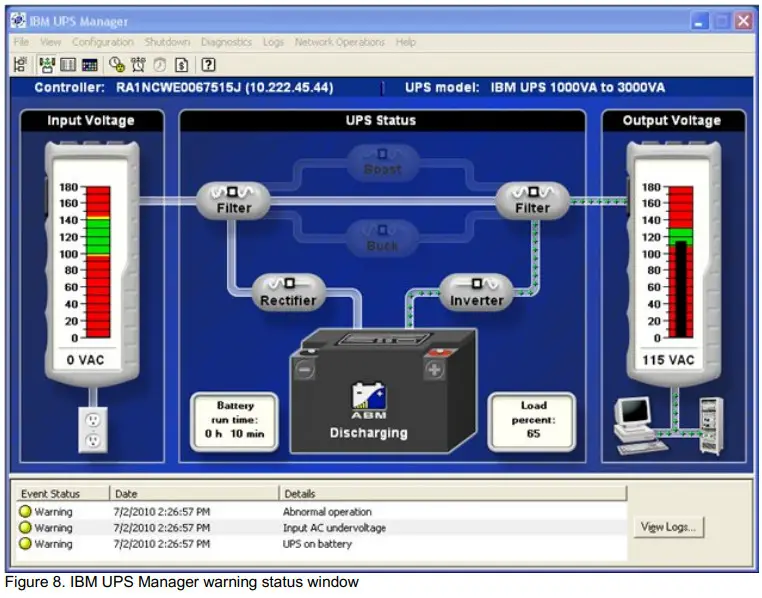Click the two-column panel view toolbar icon
Screen dimensions: 762x598
coord(68,64)
